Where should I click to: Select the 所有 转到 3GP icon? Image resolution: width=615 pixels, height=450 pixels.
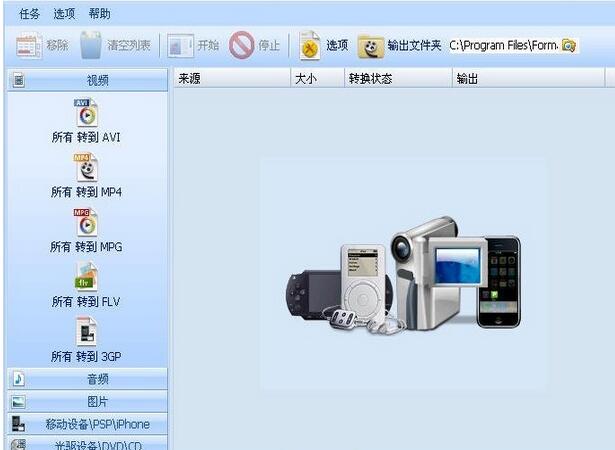[x=86, y=332]
